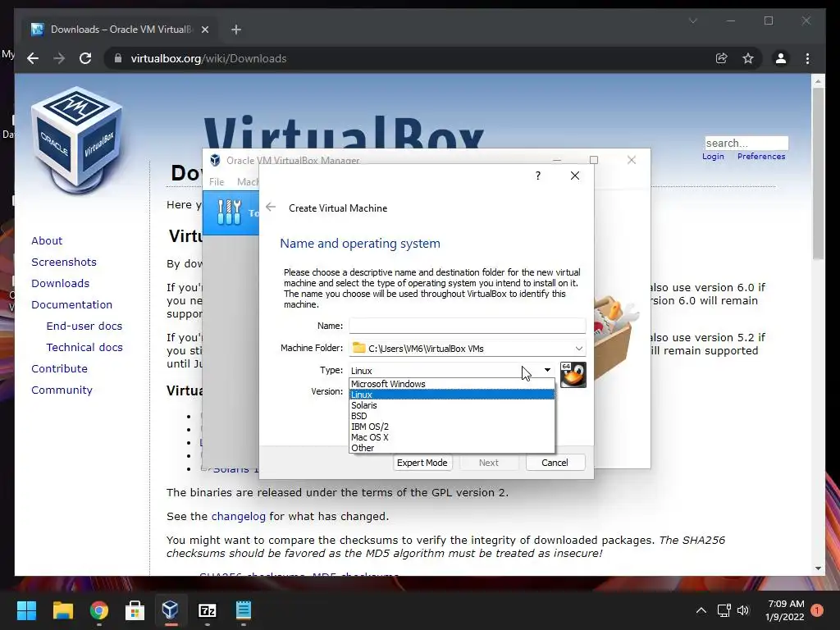This screenshot has width=840, height=630.
Task: Select Mac OS X as the type
Action: [452, 437]
